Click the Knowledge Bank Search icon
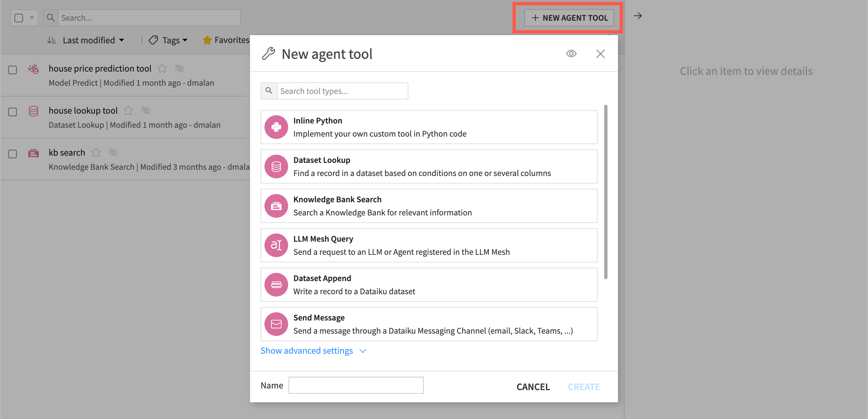This screenshot has width=868, height=419. pos(276,206)
